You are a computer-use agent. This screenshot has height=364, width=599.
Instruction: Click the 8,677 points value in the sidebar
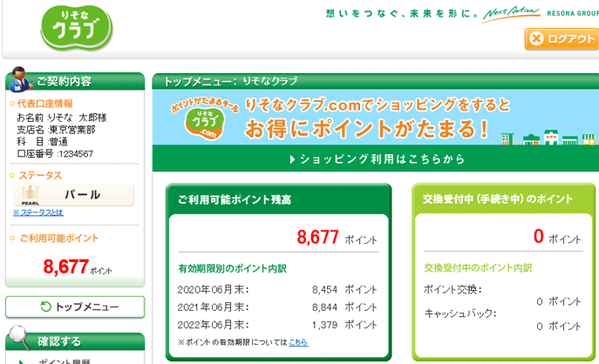click(66, 266)
